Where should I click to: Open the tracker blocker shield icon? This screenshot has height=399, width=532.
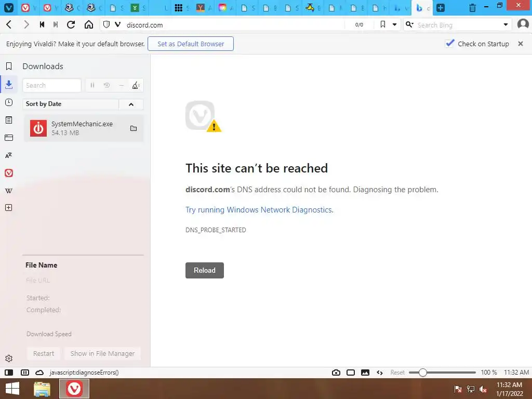(107, 24)
